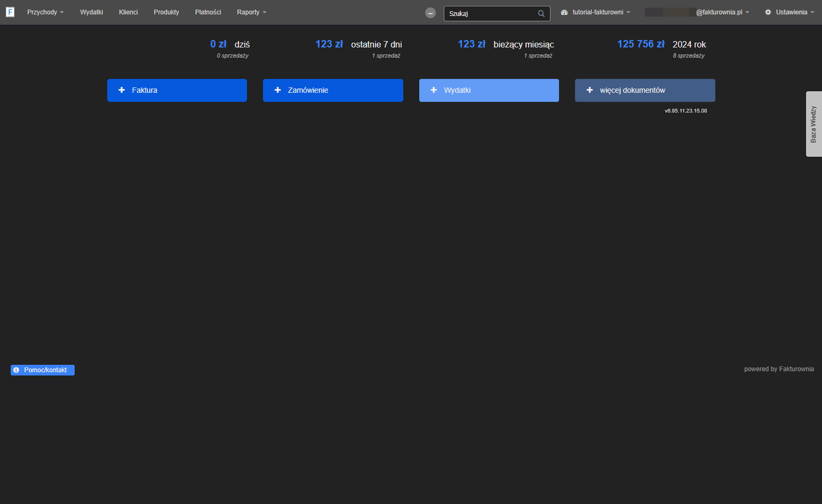This screenshot has height=504, width=822.
Task: Click the round ellipsis more icon
Action: (x=430, y=13)
